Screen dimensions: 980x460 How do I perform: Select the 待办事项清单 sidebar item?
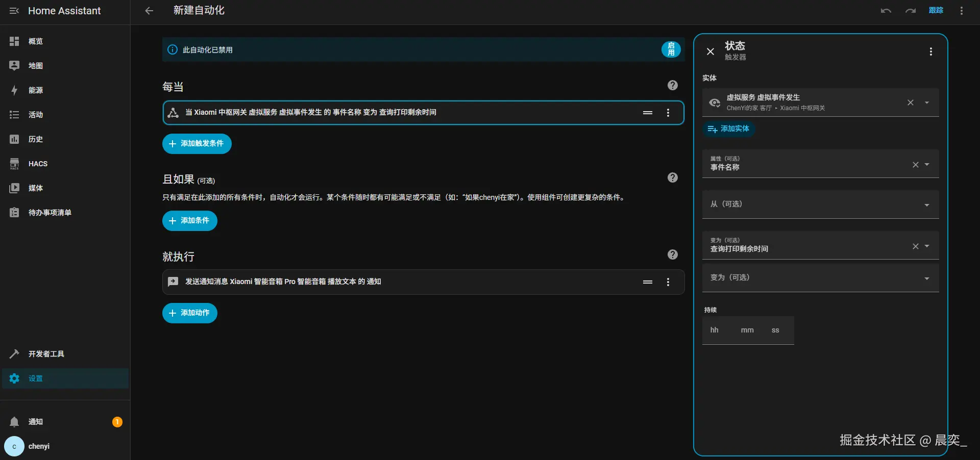pos(65,213)
